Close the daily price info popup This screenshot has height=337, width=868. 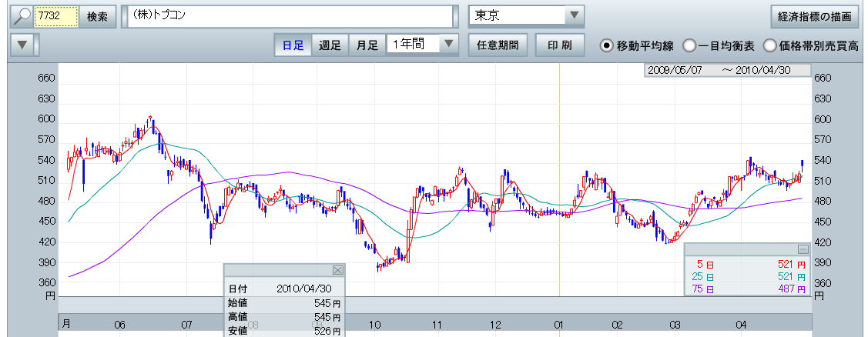(x=337, y=270)
